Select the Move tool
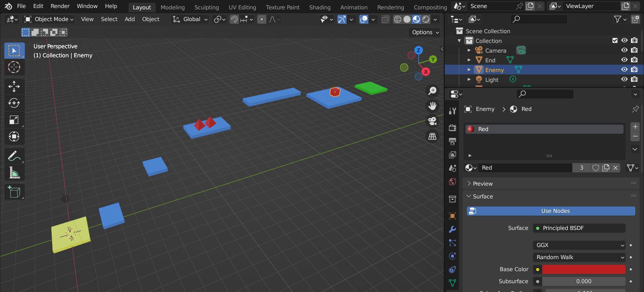 tap(14, 86)
